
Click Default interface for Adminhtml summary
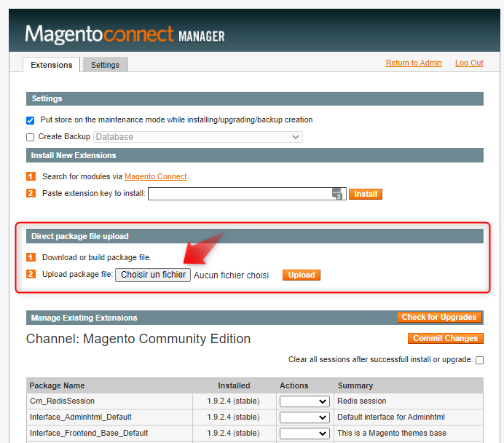(391, 417)
